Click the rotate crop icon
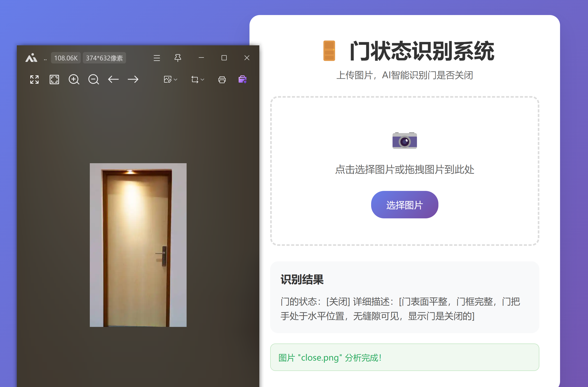588x387 pixels. 195,80
